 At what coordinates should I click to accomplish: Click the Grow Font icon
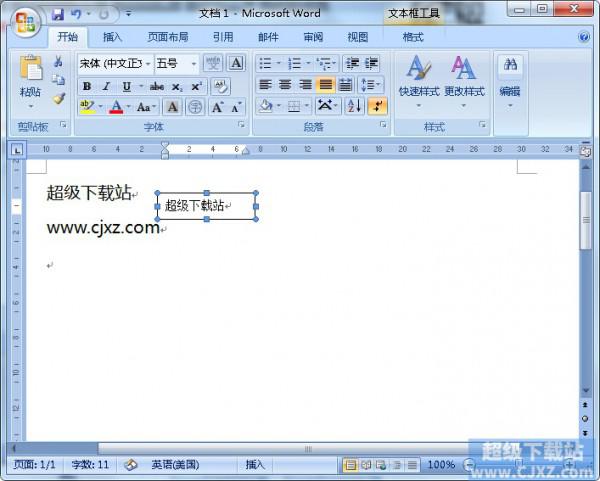click(217, 107)
